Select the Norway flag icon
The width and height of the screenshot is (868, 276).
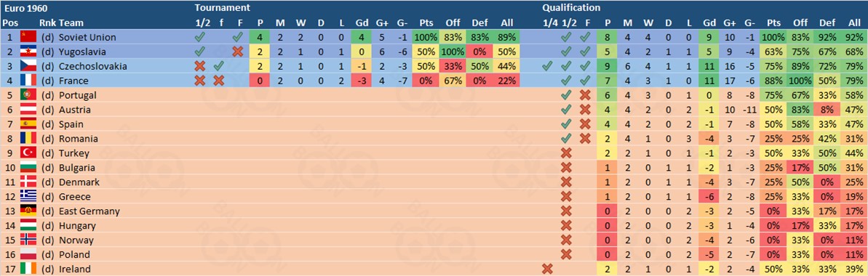click(28, 240)
